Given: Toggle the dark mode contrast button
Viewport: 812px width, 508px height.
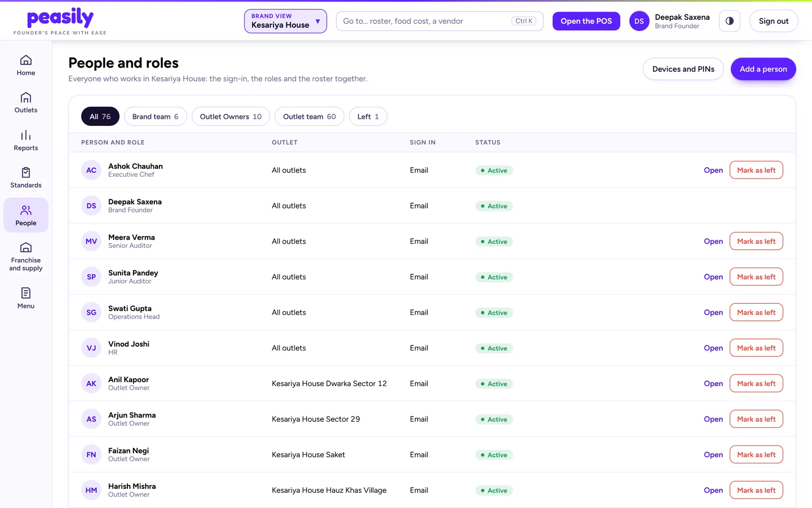Looking at the screenshot, I should click(729, 21).
